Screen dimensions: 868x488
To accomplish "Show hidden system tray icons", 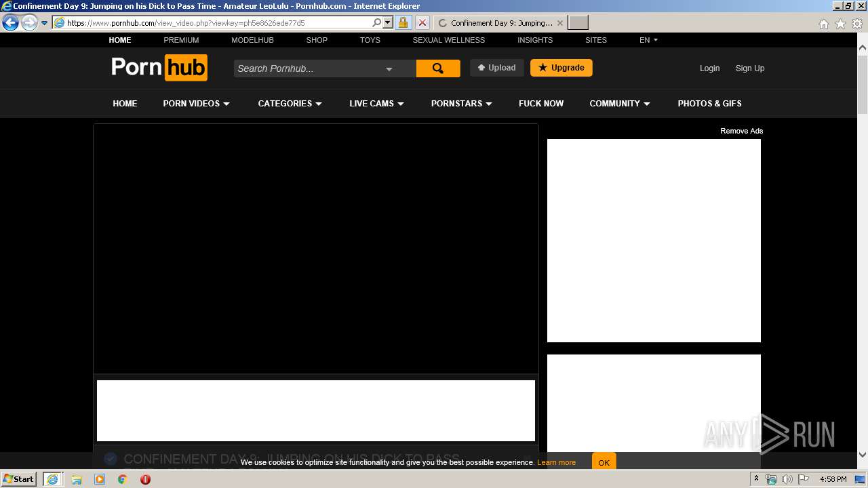I will pyautogui.click(x=757, y=479).
